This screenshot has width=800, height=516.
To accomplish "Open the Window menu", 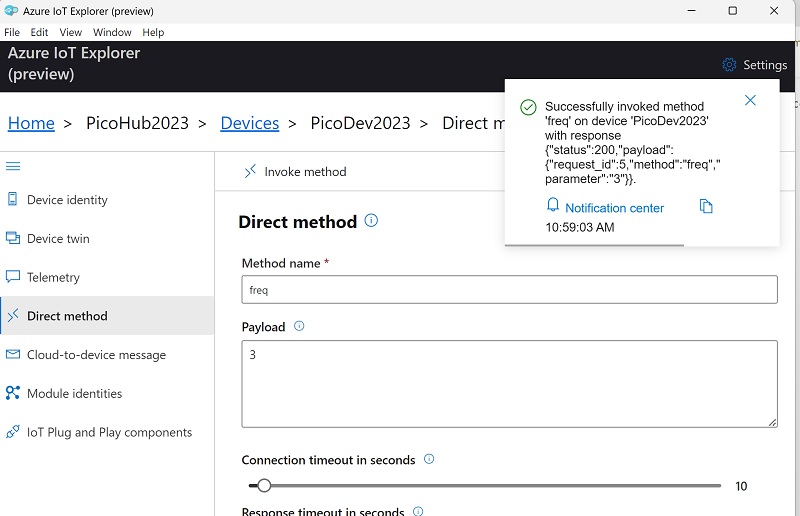I will pyautogui.click(x=112, y=33).
